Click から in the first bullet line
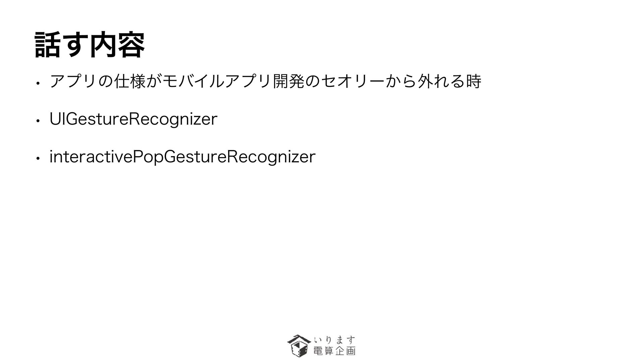The image size is (644, 362). pyautogui.click(x=400, y=81)
